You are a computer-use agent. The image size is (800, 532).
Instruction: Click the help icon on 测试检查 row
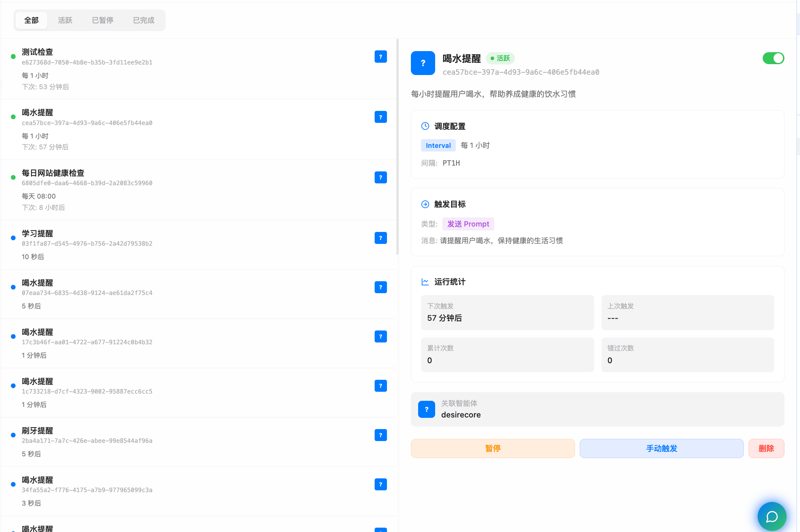[x=380, y=57]
